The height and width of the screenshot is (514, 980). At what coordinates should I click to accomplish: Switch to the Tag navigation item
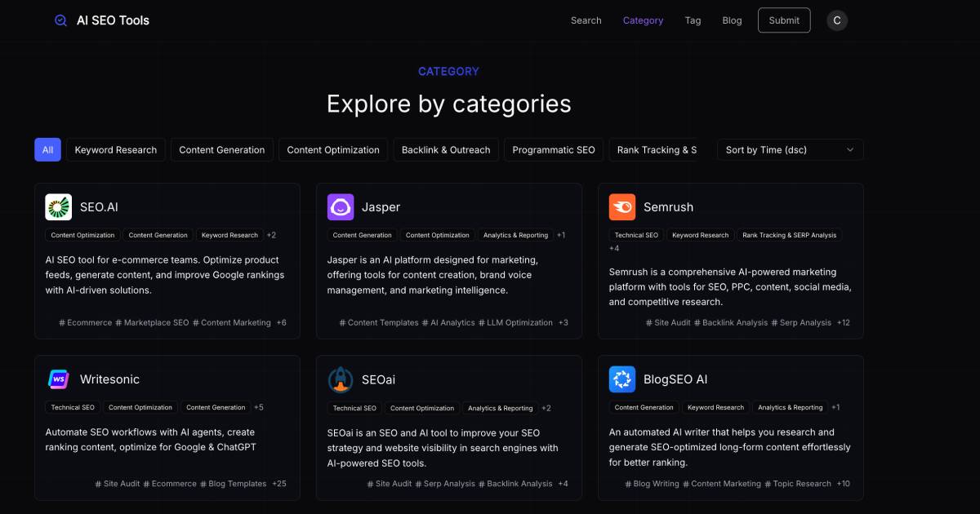click(x=693, y=20)
